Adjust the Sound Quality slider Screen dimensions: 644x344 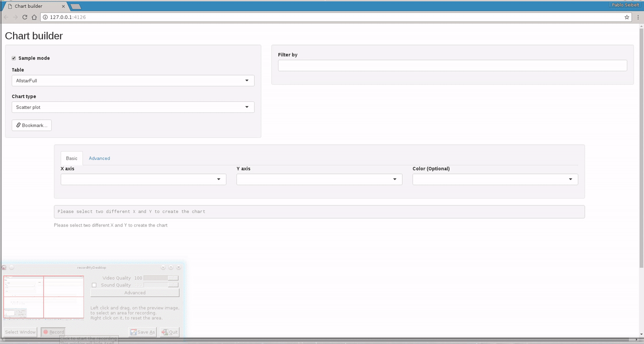161,285
